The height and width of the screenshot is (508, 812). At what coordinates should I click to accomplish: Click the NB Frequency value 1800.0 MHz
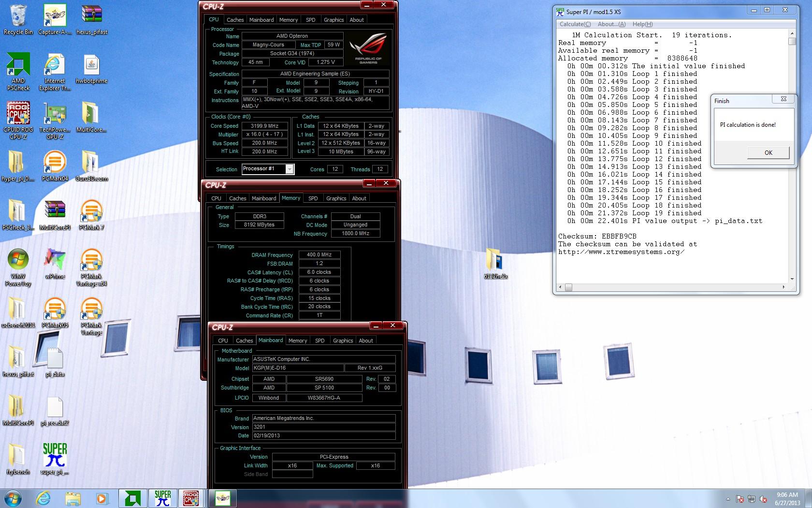(355, 233)
